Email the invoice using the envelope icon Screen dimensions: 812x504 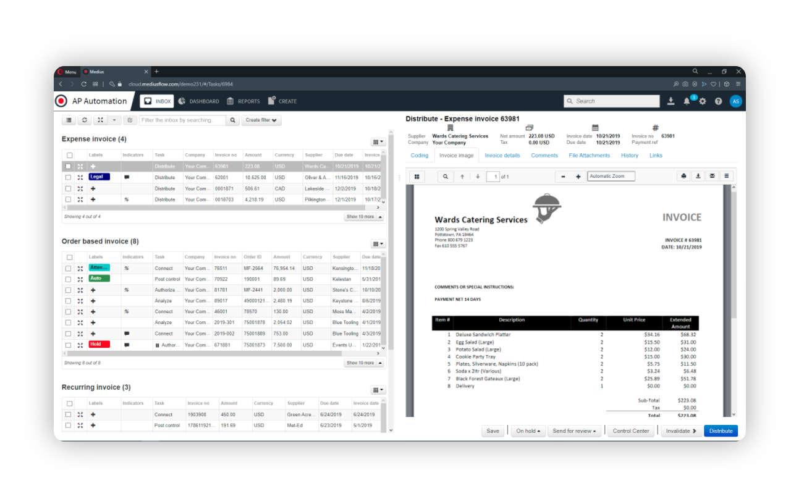coord(712,177)
